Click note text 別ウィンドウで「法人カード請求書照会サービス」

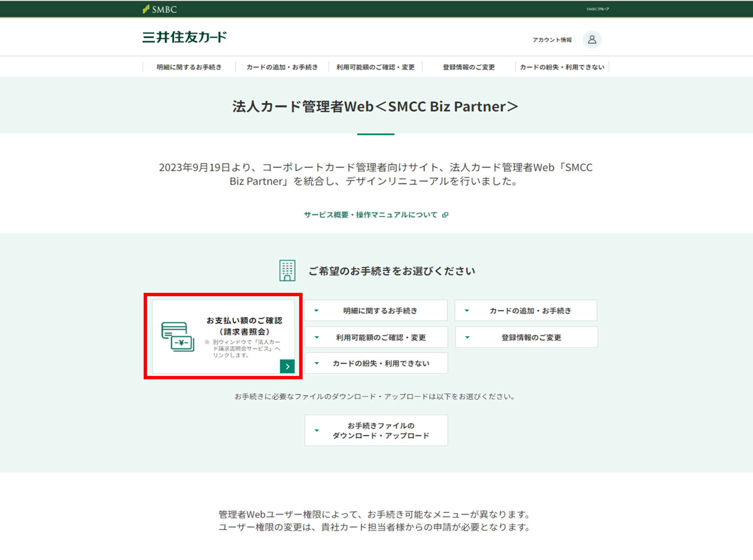[243, 349]
